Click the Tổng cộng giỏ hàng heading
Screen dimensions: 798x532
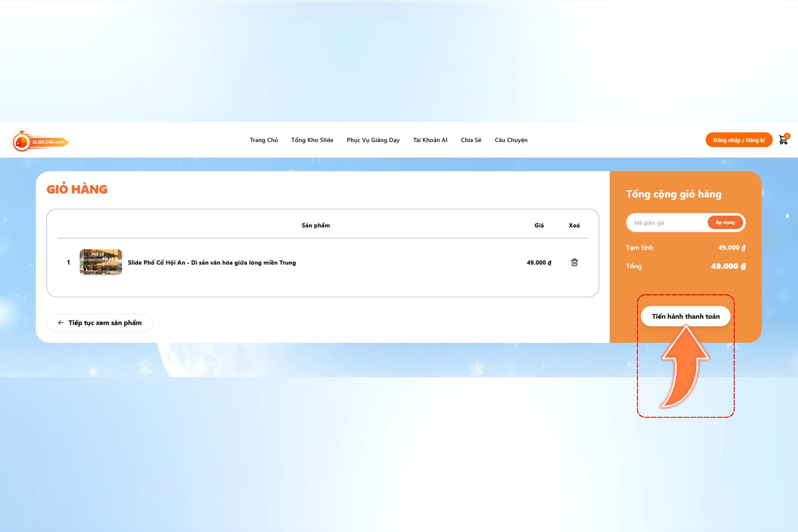click(x=674, y=194)
